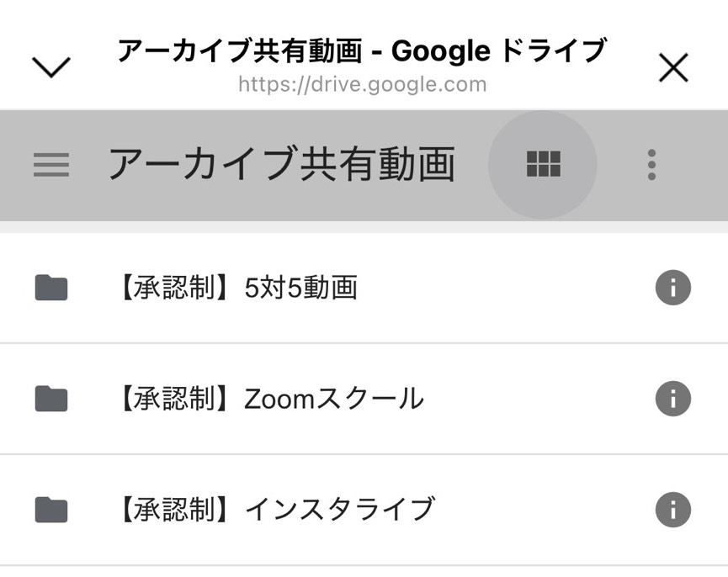
Task: Click the 5対5動画 folder icon
Action: 51,288
